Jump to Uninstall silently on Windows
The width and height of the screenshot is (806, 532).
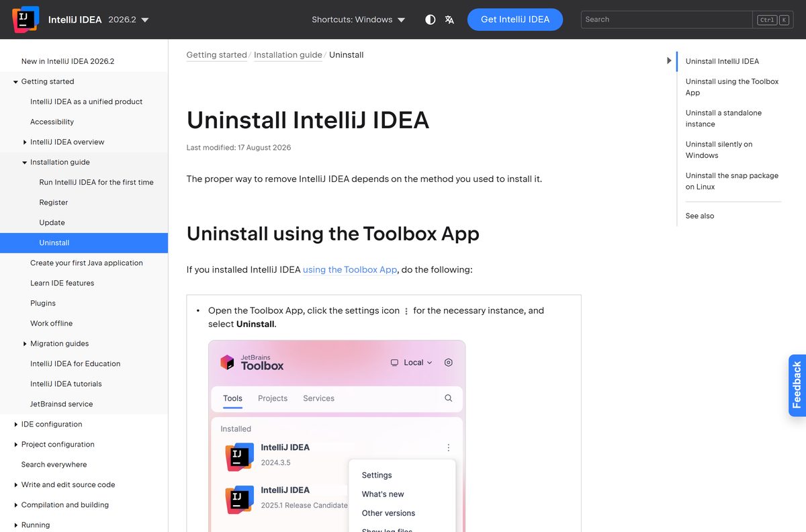719,149
